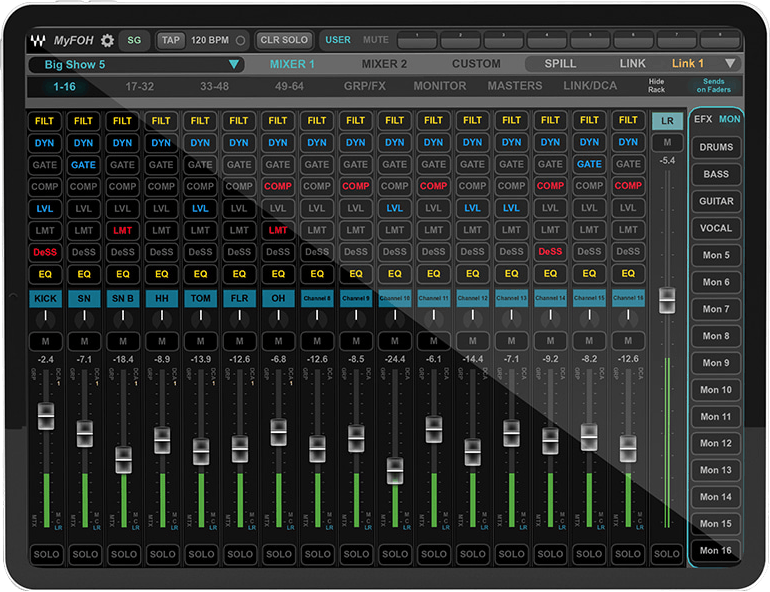Click the LR master fader handle
The width and height of the screenshot is (770, 592).
click(667, 299)
